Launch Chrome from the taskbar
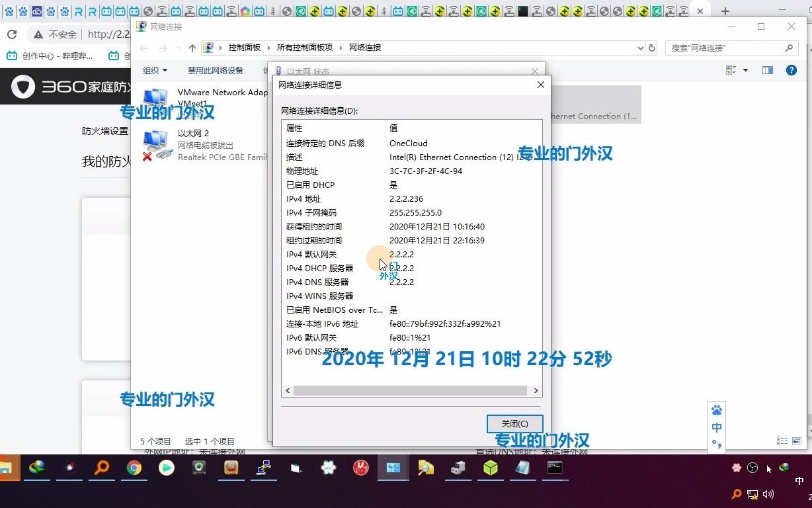Screen dimensions: 812x508 click(134, 468)
